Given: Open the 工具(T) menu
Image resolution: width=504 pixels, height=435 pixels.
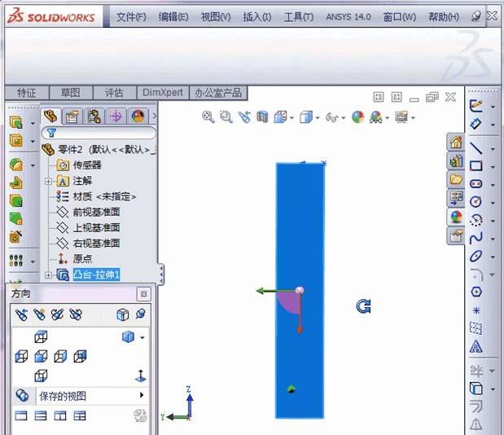Looking at the screenshot, I should (x=299, y=17).
